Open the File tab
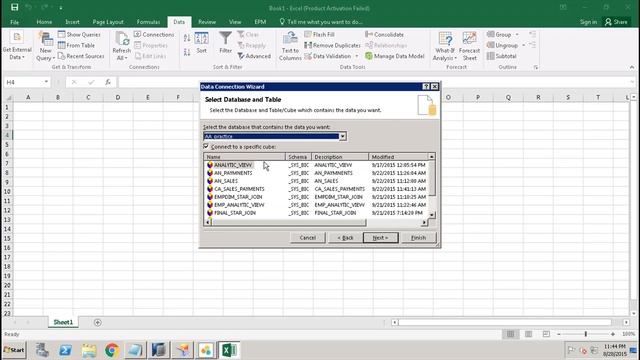This screenshot has height=360, width=640. [x=14, y=22]
